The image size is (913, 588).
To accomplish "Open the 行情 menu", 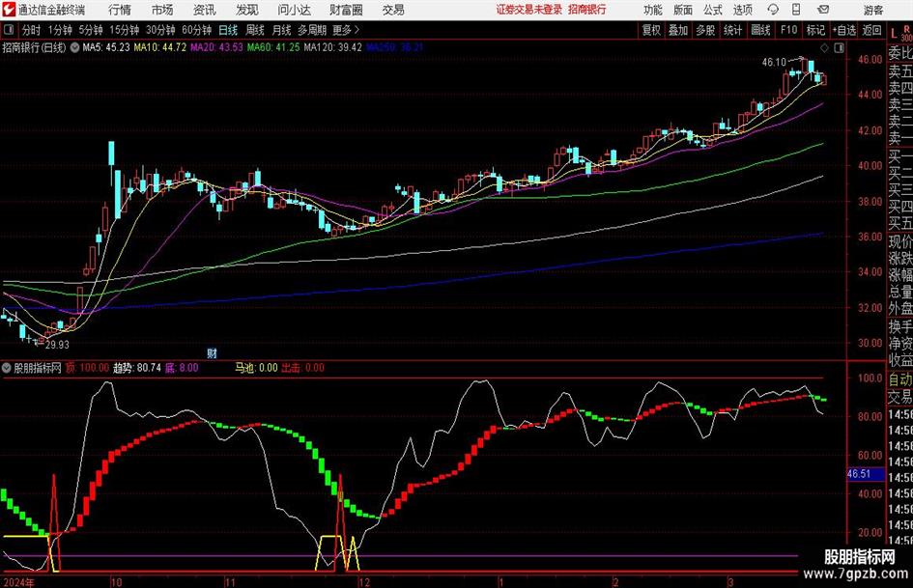I will point(120,10).
